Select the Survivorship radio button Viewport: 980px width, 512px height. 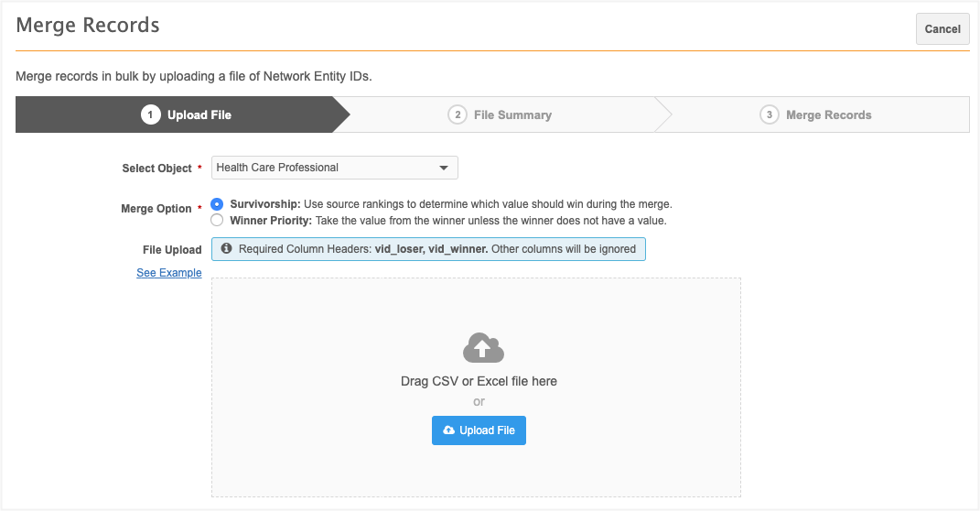(217, 204)
